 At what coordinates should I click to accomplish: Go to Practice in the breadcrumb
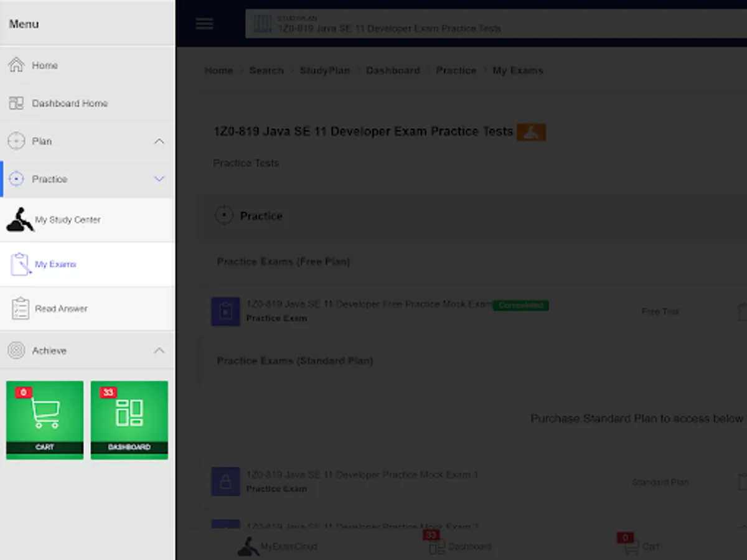tap(456, 70)
